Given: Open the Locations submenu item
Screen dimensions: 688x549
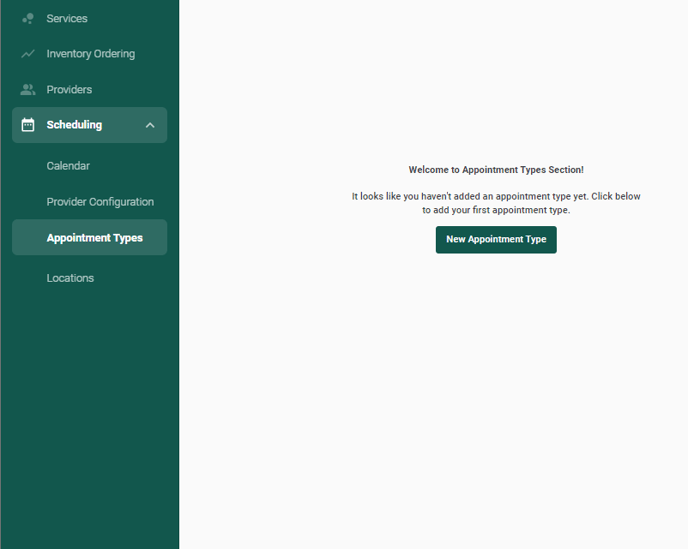Looking at the screenshot, I should (70, 278).
